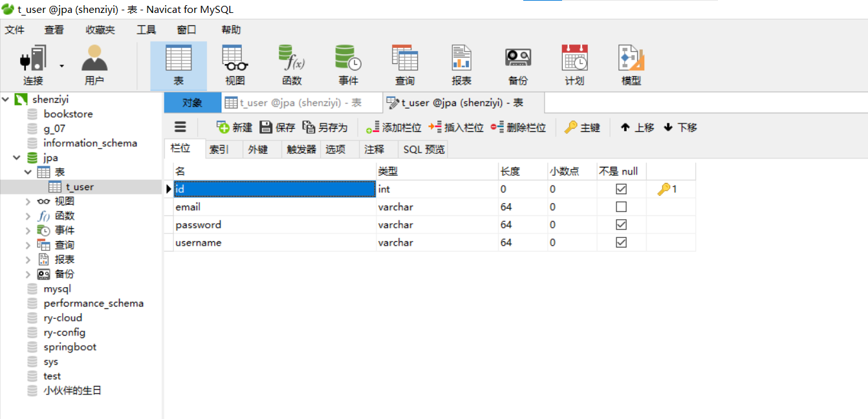Click 删除栏位 to delete field
This screenshot has width=868, height=419.
[518, 127]
